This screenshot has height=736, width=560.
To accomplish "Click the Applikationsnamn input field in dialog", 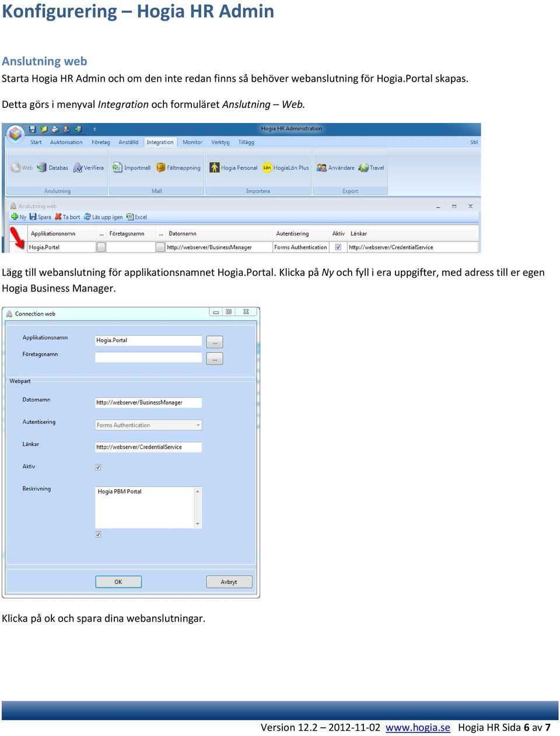I will click(x=148, y=341).
